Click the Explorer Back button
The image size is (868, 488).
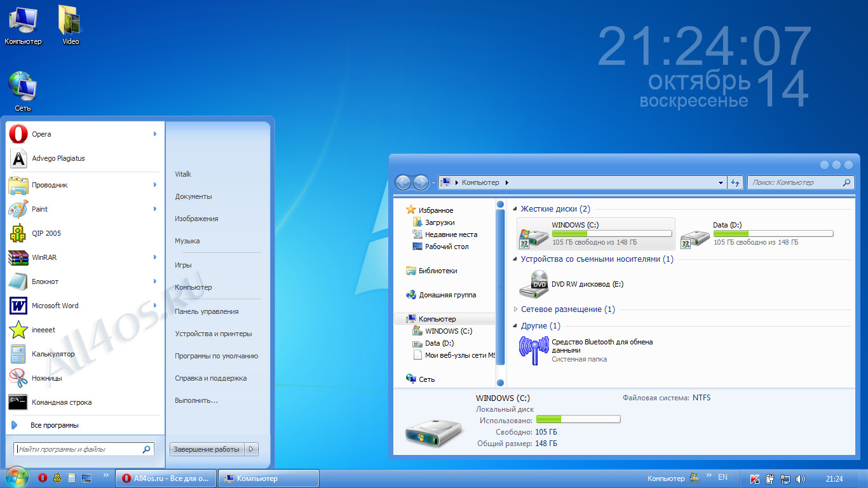coord(403,183)
